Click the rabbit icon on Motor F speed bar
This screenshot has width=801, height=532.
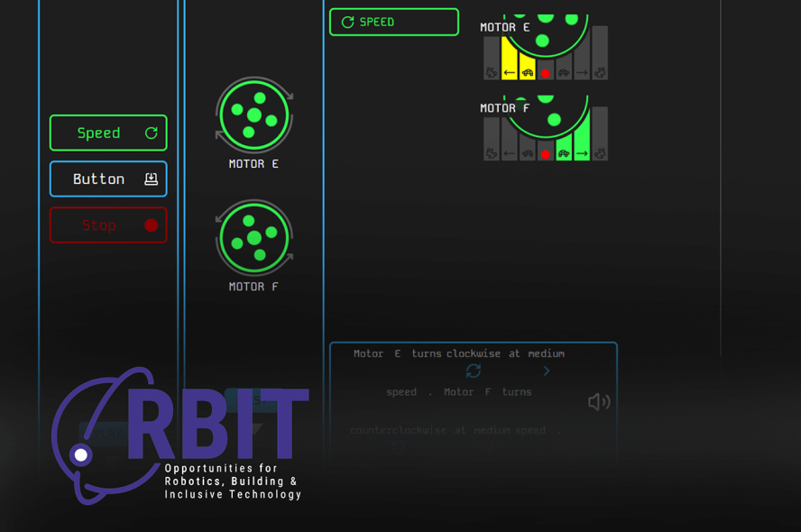pos(600,153)
